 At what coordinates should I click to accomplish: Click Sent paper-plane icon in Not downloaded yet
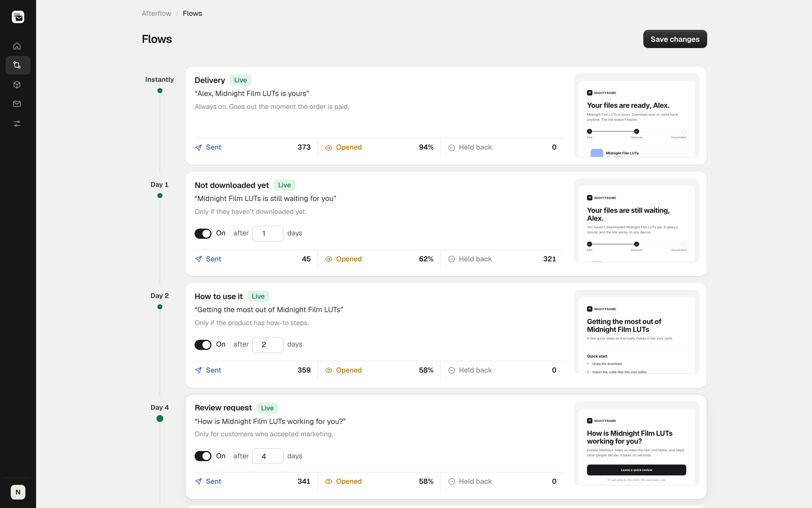click(x=199, y=259)
